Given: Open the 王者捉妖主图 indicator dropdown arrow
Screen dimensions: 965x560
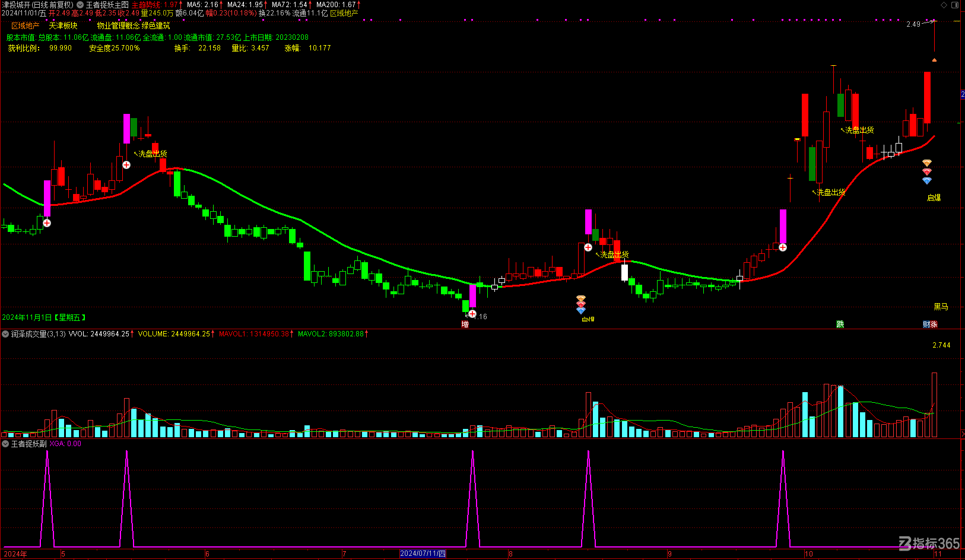Looking at the screenshot, I should 80,5.
